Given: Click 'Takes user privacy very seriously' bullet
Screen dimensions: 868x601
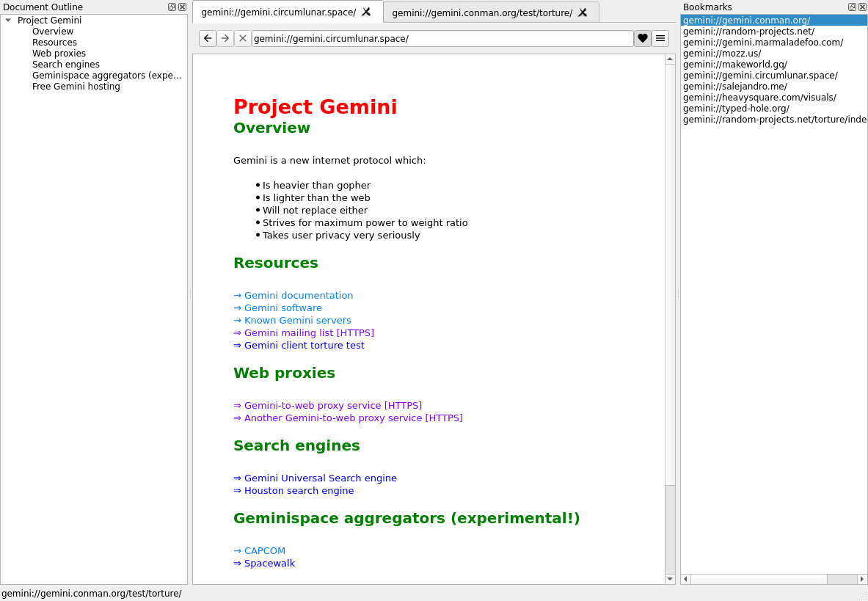Looking at the screenshot, I should [x=341, y=236].
